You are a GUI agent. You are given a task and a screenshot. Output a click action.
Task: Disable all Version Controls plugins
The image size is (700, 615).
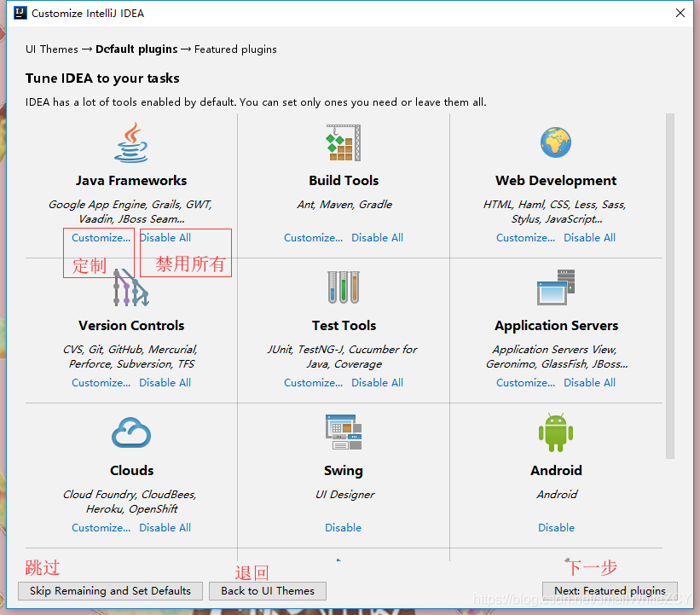coord(165,383)
